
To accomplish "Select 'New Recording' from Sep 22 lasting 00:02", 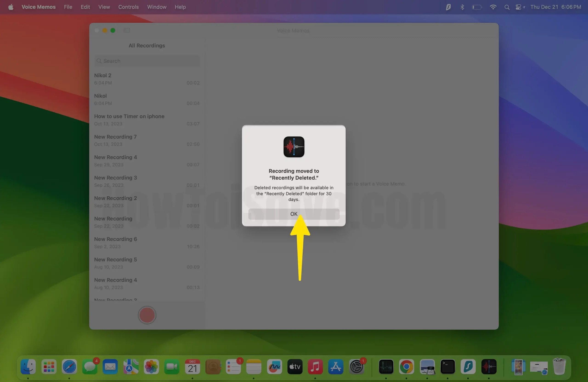I will (147, 222).
